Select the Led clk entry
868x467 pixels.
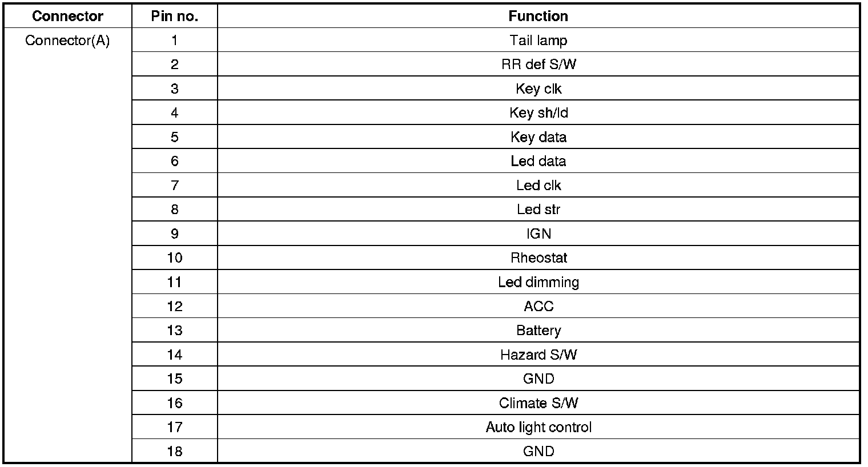[538, 186]
